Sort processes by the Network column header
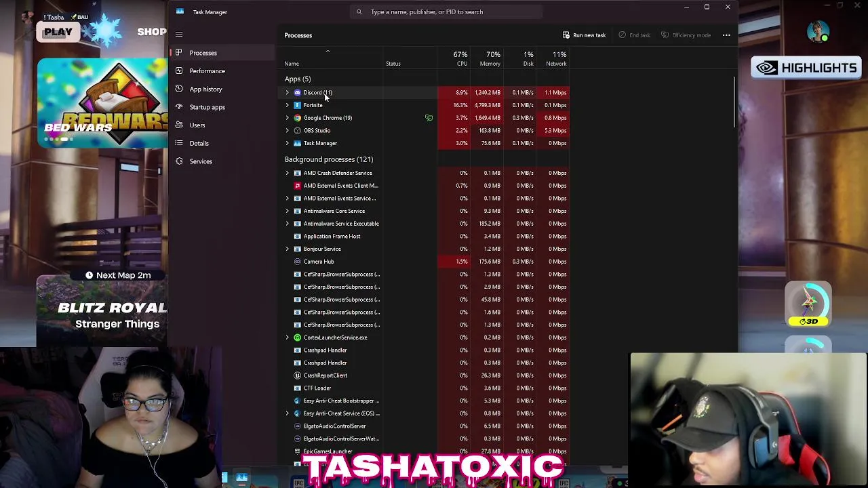 pyautogui.click(x=553, y=59)
